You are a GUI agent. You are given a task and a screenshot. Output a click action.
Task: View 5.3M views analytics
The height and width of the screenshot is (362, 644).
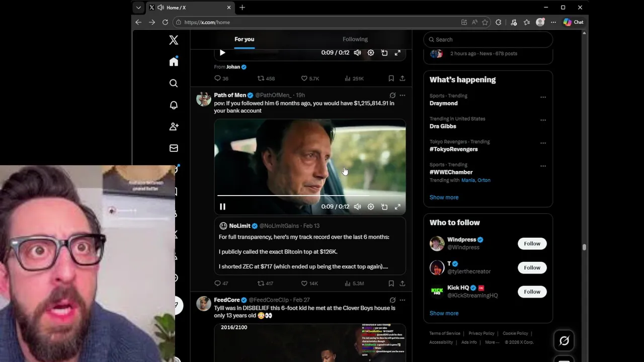pos(354,284)
